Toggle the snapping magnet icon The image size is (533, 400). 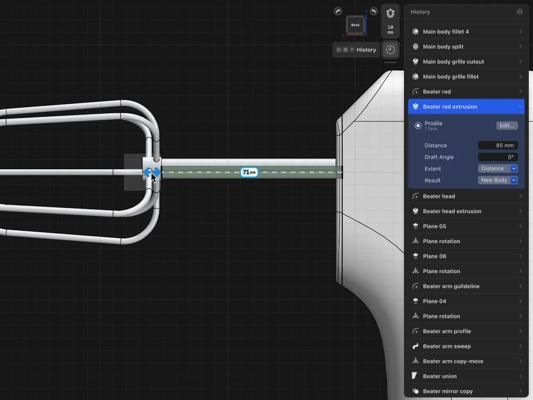[x=390, y=14]
